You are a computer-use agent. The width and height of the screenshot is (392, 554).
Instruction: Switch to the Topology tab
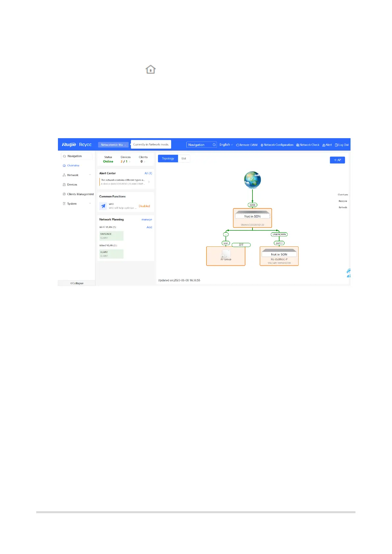point(168,159)
